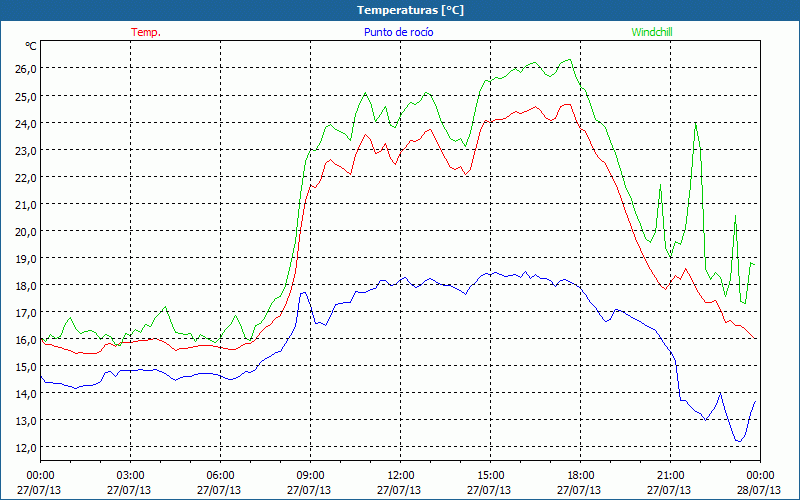Viewport: 800px width, 500px height.
Task: Click the 09:00 time axis label
Action: [310, 476]
